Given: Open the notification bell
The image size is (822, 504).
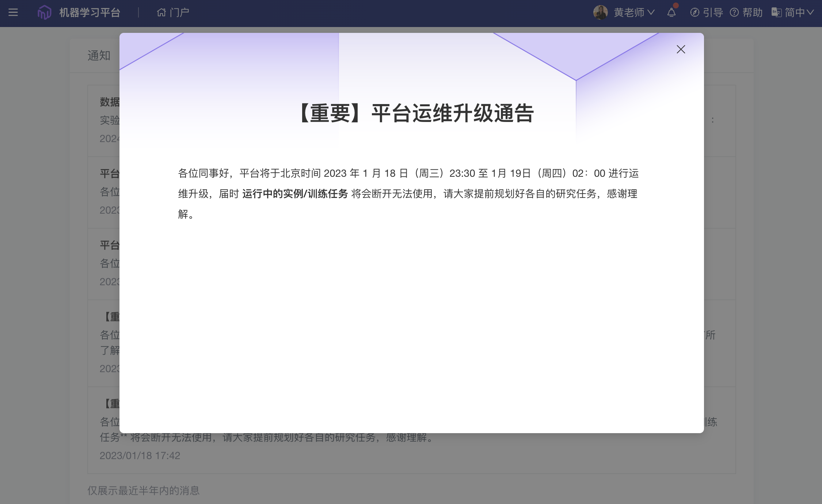Looking at the screenshot, I should (x=671, y=13).
